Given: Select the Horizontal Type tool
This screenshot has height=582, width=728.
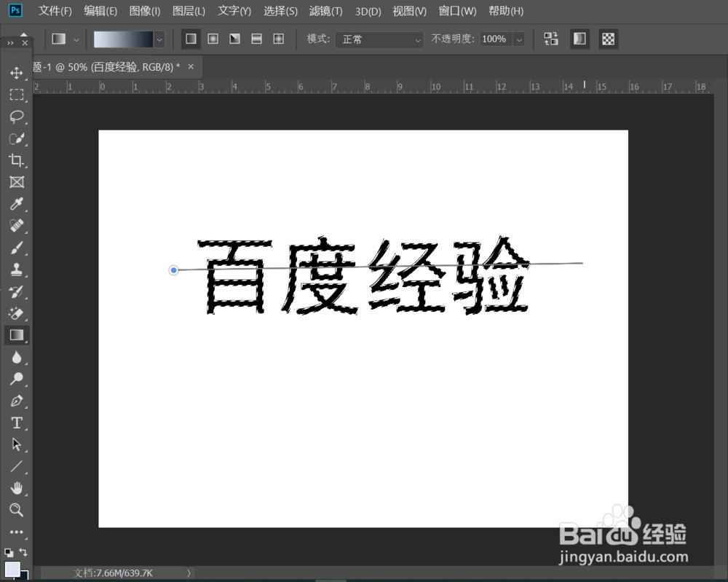Looking at the screenshot, I should pos(17,422).
